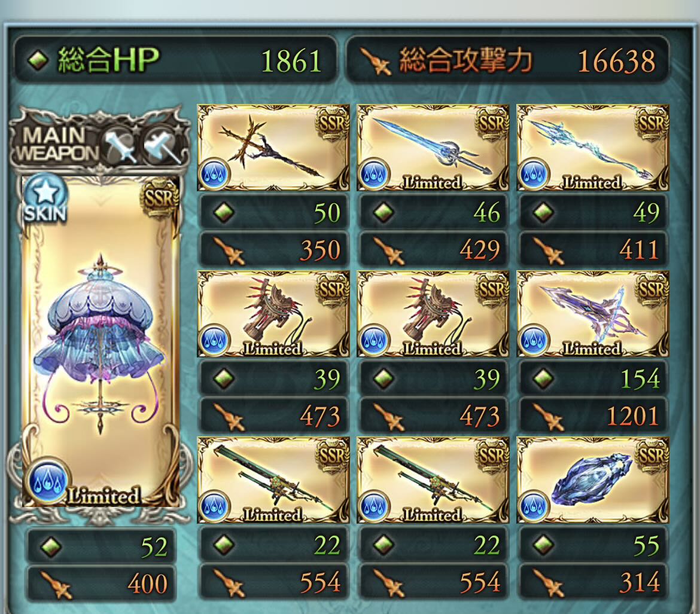
Task: Click the total attack power 16638 panel
Action: coord(508,60)
